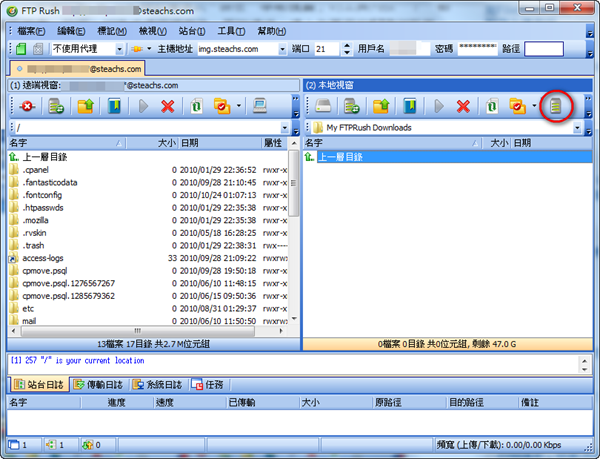
Task: Open the 檔案(F) menu
Action: point(31,31)
